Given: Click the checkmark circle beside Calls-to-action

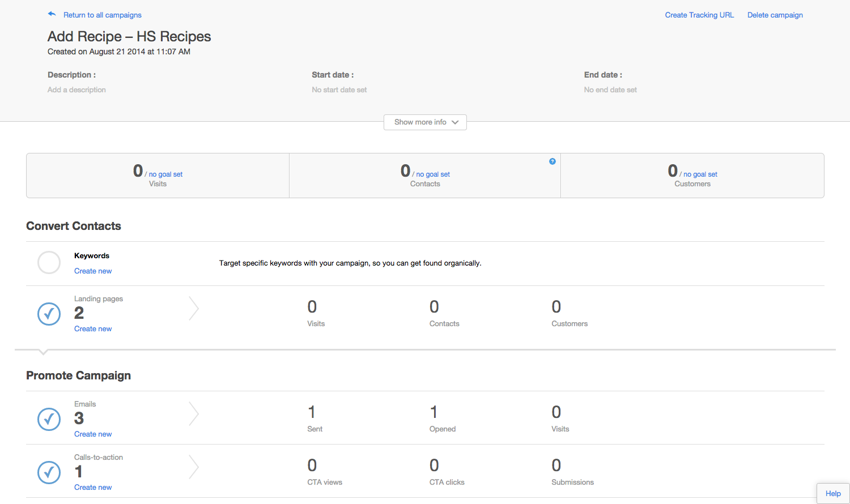Looking at the screenshot, I should click(x=49, y=472).
